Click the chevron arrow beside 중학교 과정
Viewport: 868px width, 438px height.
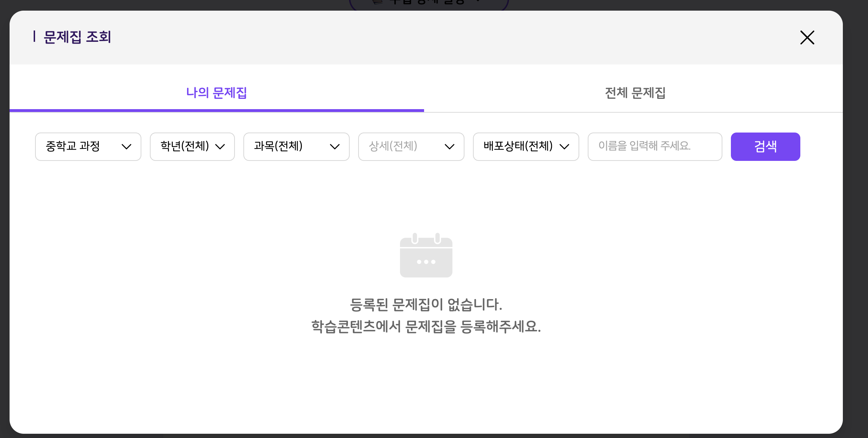[126, 147]
